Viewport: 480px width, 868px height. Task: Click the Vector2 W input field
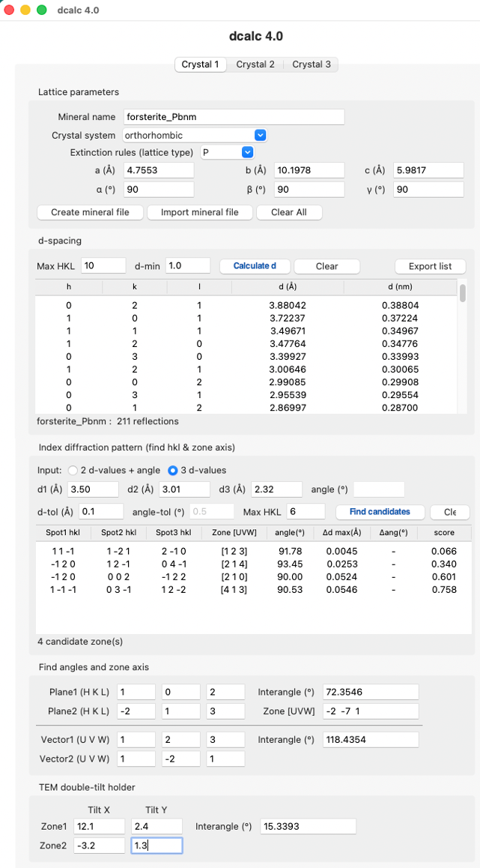tap(225, 759)
